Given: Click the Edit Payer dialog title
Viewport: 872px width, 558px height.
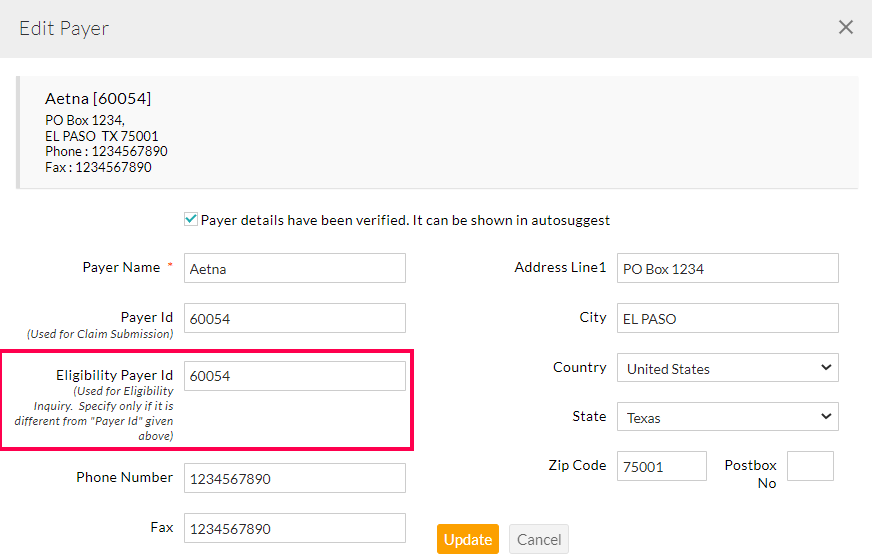Looking at the screenshot, I should 64,28.
